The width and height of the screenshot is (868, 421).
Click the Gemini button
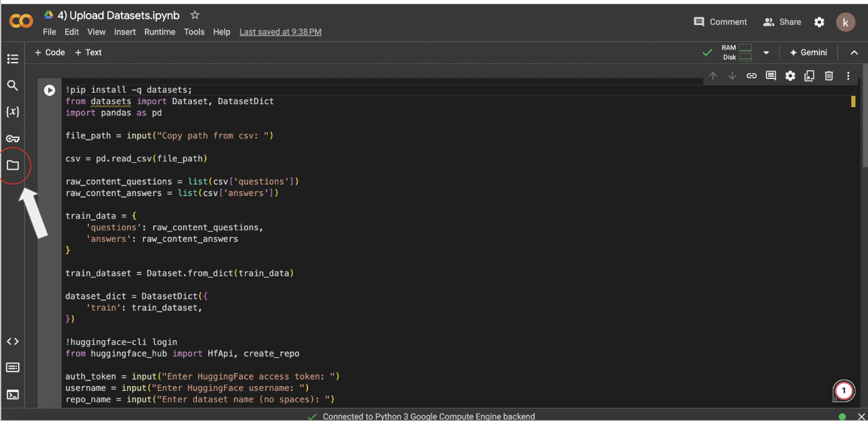coord(808,53)
